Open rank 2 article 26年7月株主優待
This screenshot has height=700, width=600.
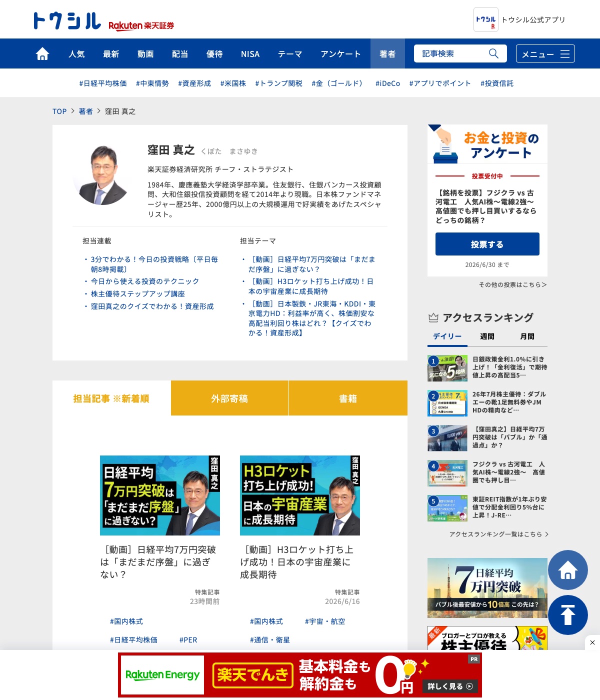[510, 402]
